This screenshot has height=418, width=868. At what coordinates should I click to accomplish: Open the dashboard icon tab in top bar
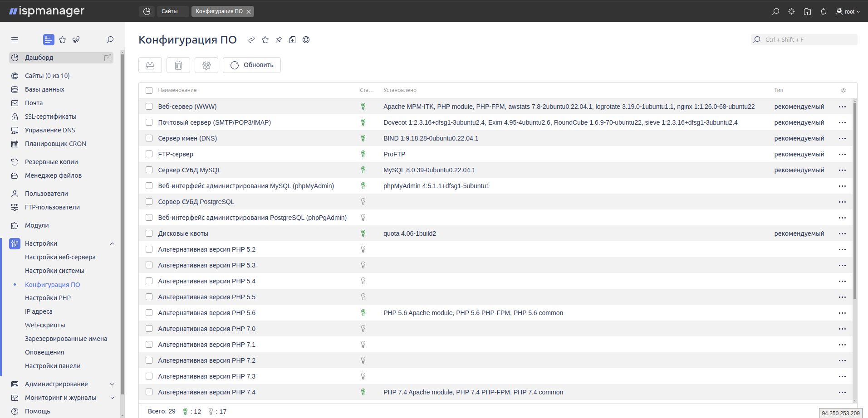tap(147, 11)
